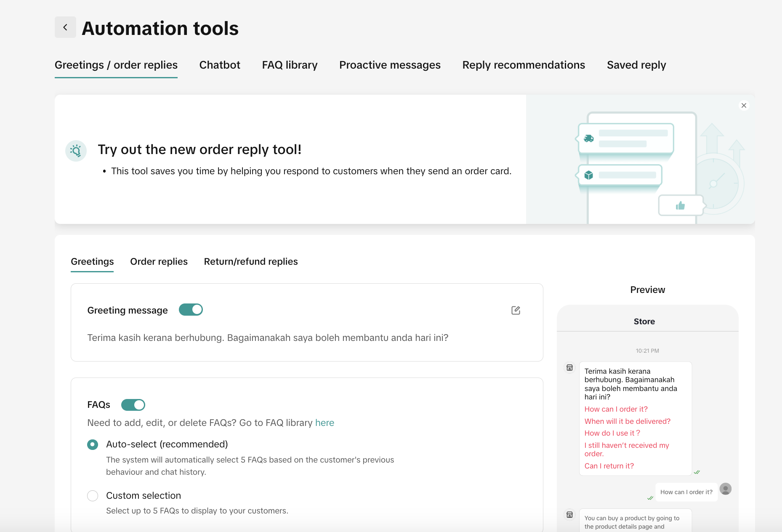Screen dimensions: 782x532
Task: Click the store icon beside greeting preview
Action: [x=569, y=368]
